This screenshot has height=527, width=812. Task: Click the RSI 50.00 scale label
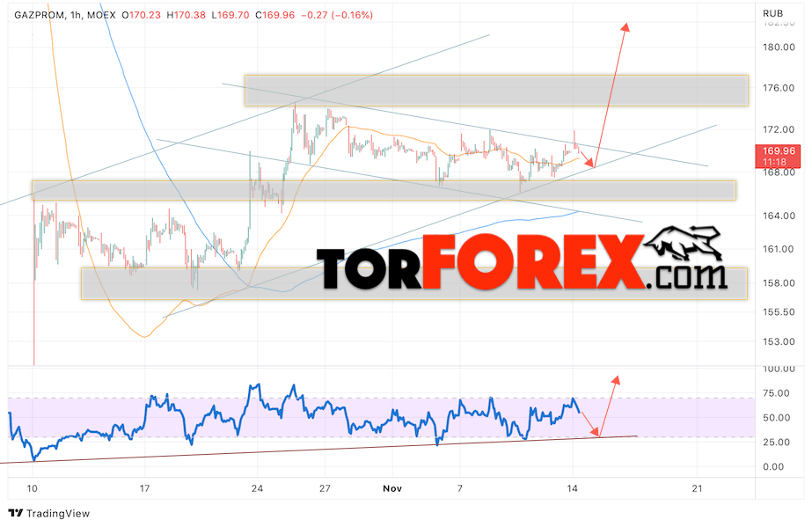pos(776,418)
